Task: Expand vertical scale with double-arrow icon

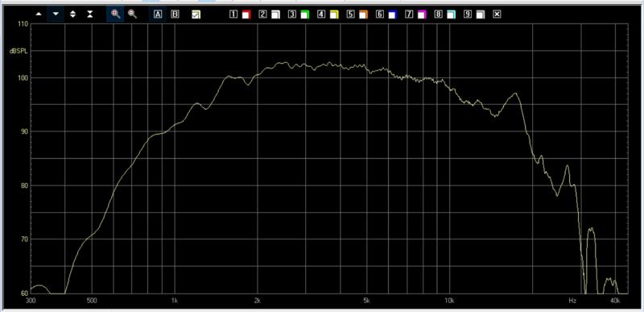Action: 72,15
